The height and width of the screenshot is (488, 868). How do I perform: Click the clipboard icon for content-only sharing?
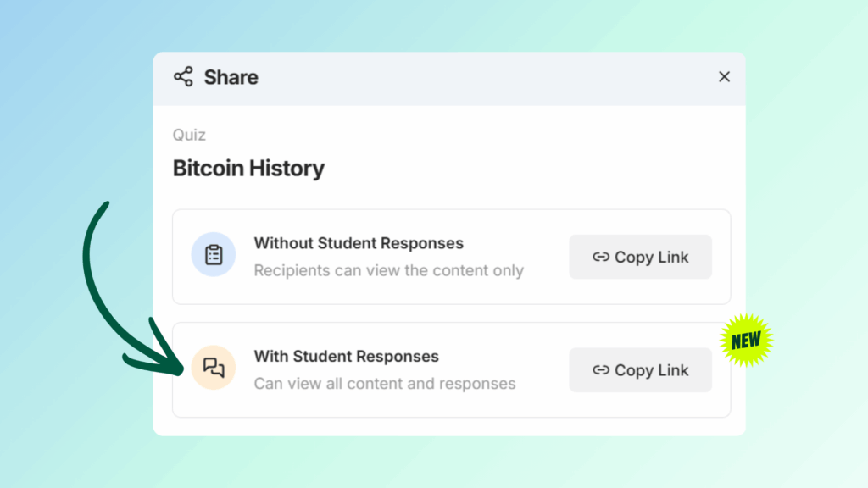[214, 255]
